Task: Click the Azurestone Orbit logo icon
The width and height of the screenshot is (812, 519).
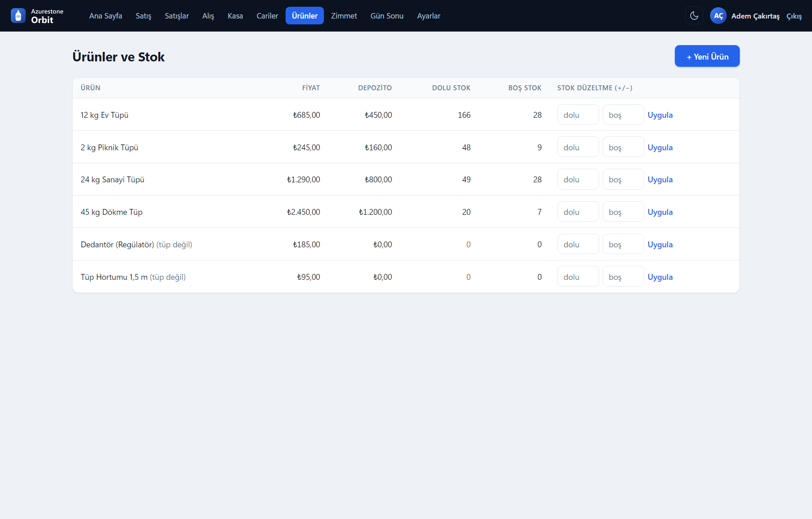Action: coord(18,16)
